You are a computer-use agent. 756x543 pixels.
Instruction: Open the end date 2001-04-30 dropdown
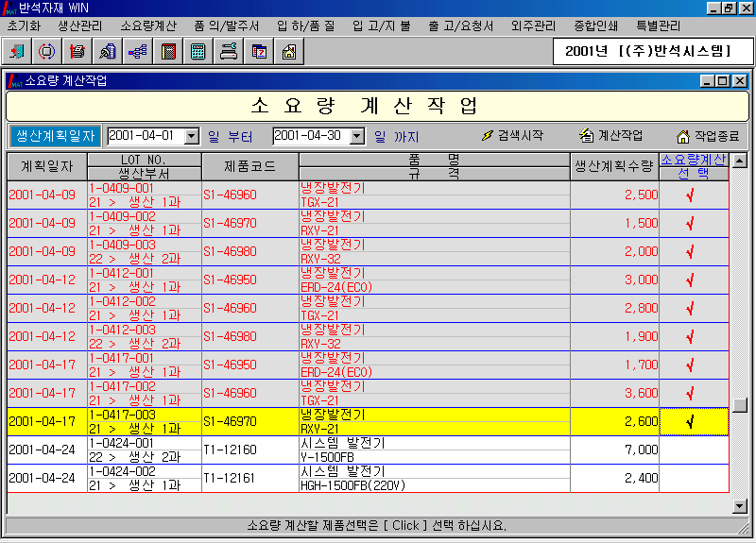pyautogui.click(x=356, y=136)
